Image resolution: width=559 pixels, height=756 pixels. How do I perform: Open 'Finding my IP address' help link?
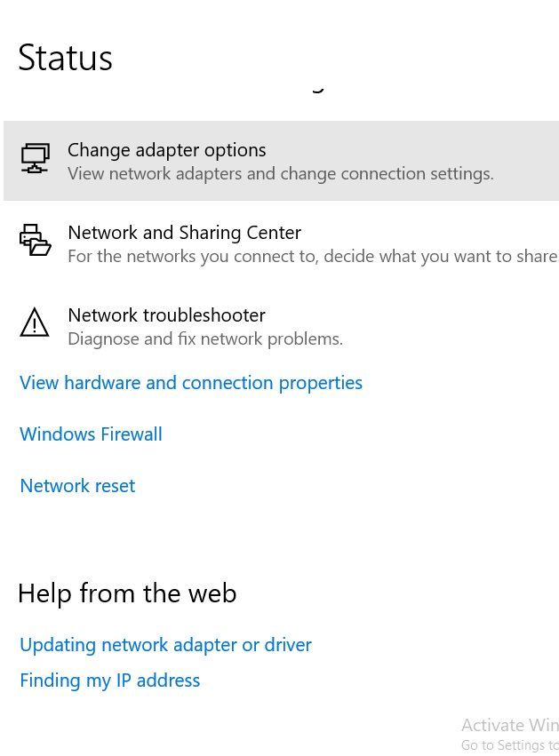[109, 680]
